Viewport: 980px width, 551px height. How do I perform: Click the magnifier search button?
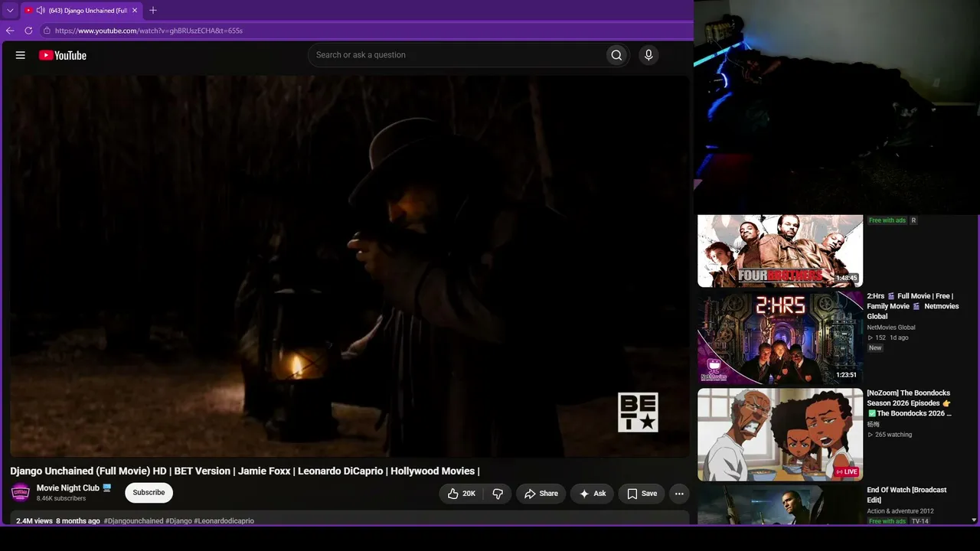(616, 55)
